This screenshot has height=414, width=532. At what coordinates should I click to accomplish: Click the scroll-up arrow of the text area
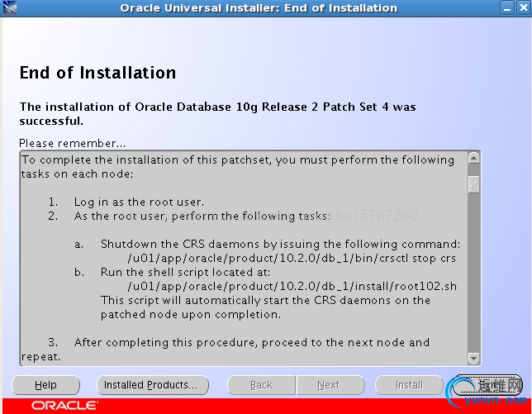click(473, 158)
